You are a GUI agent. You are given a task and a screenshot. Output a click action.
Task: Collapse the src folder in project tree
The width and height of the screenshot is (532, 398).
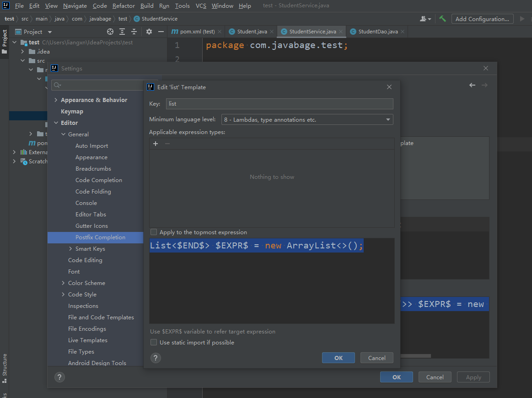pos(22,61)
